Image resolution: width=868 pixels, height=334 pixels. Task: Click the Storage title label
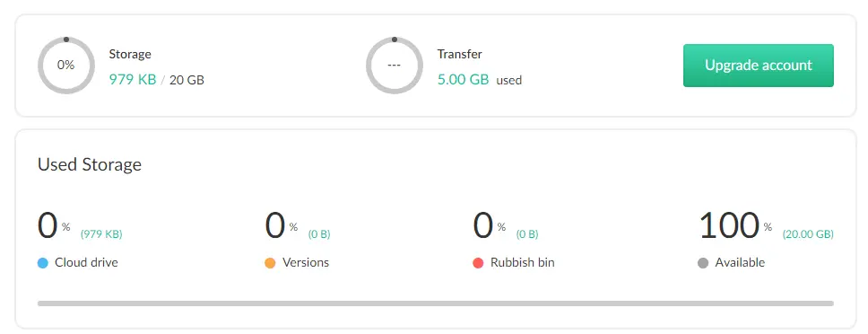130,54
